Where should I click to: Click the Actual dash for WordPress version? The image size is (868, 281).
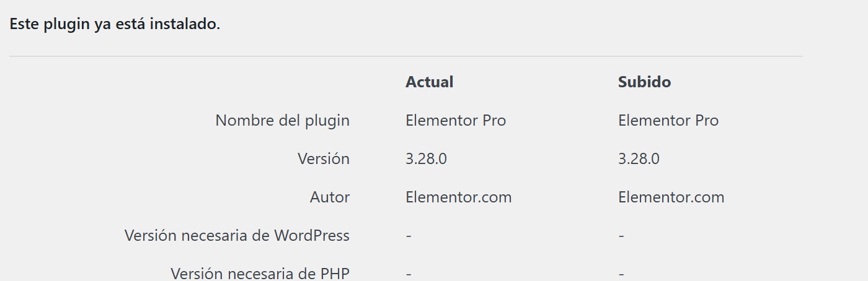409,236
